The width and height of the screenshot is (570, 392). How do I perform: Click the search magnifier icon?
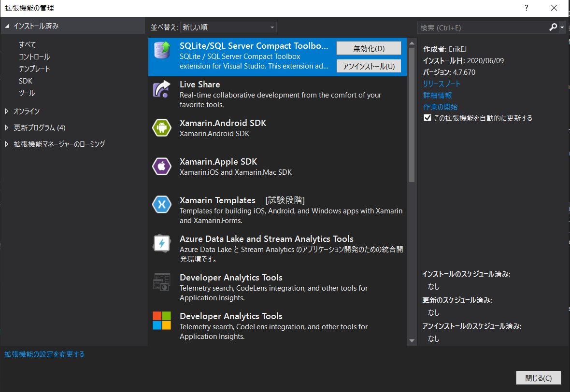[553, 27]
